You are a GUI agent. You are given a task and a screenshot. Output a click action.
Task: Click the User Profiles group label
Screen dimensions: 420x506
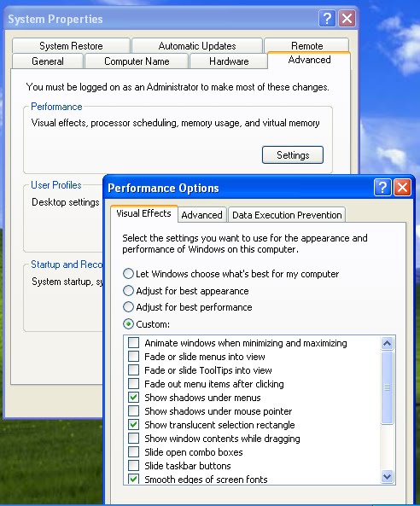tap(56, 185)
